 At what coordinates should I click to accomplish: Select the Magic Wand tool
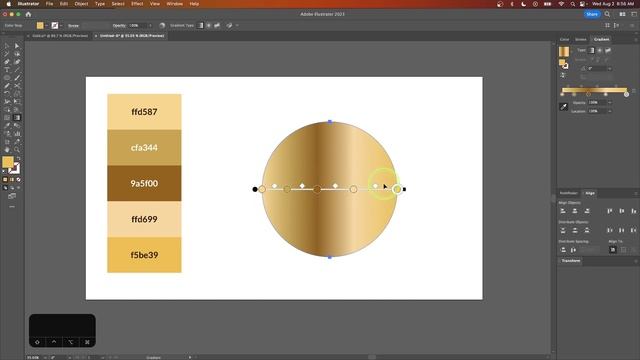tap(7, 54)
